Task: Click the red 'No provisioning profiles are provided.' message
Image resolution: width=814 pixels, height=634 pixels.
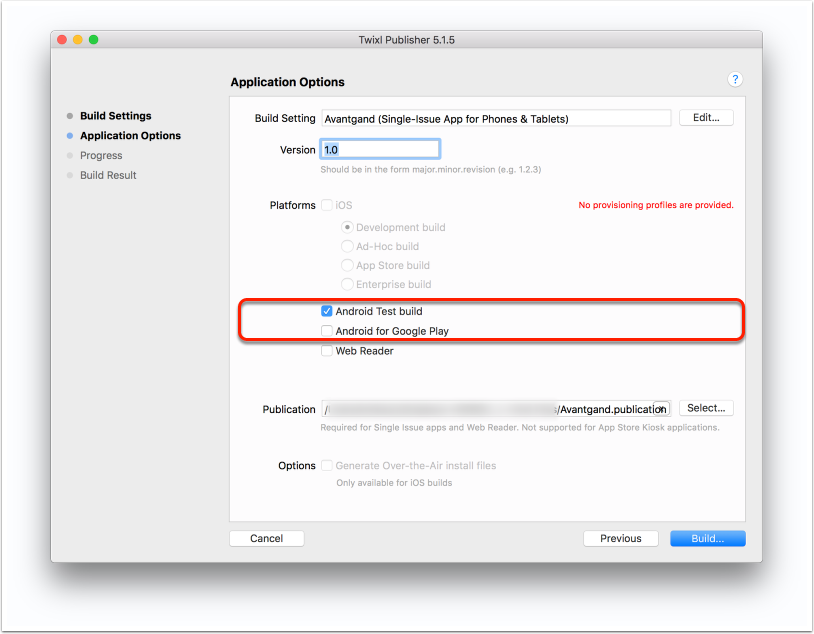Action: click(656, 205)
